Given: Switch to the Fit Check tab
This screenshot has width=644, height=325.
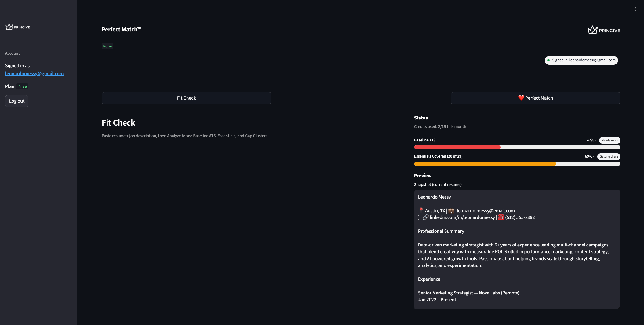Looking at the screenshot, I should 186,98.
